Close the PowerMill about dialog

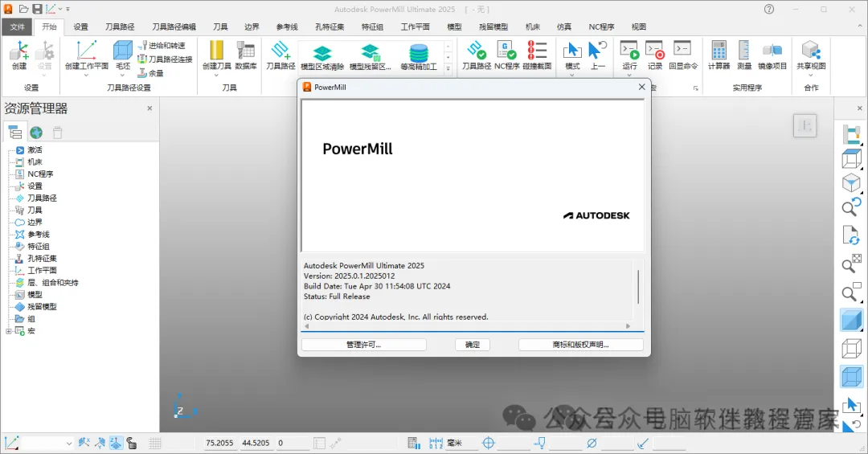click(x=641, y=87)
